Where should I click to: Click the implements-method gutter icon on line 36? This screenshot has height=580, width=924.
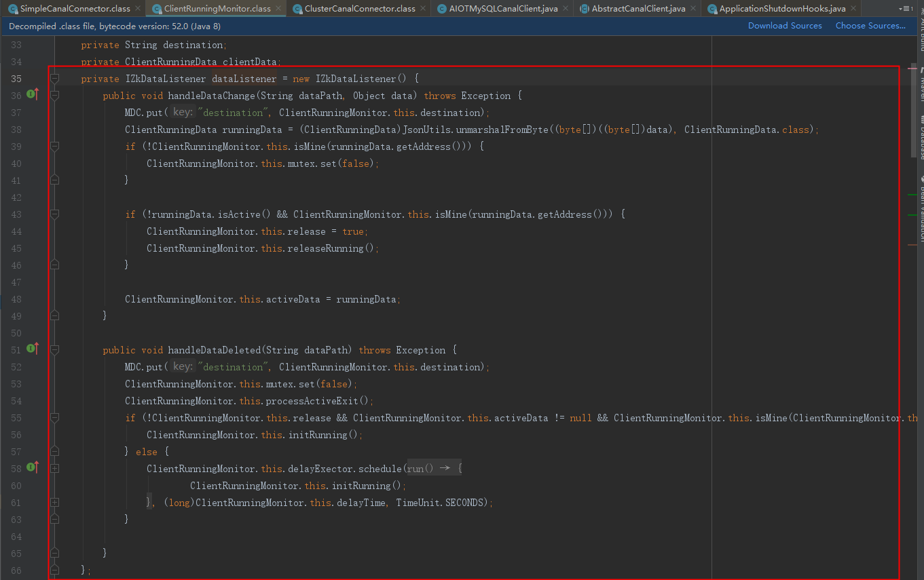tap(32, 94)
